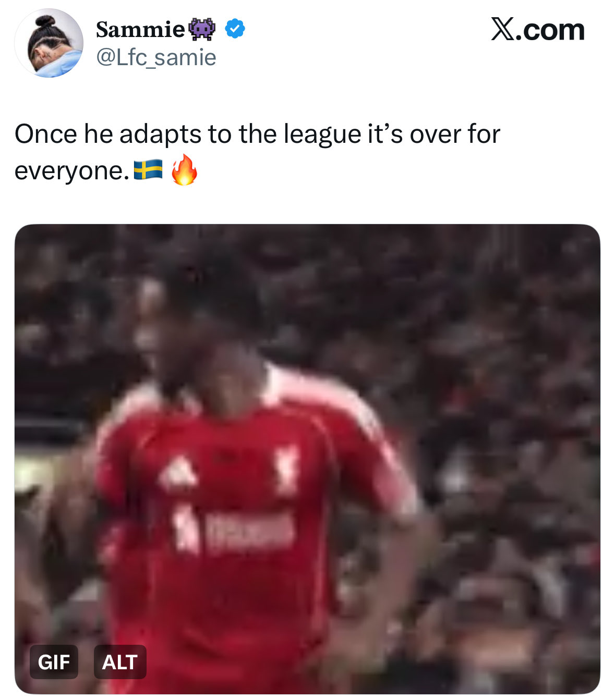Image resolution: width=615 pixels, height=700 pixels.
Task: Open the @Lfc_samie handle link
Action: (x=156, y=57)
